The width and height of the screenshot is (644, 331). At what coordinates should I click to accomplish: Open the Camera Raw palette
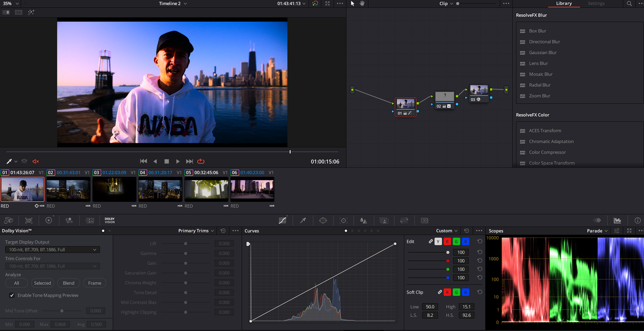tap(8, 220)
